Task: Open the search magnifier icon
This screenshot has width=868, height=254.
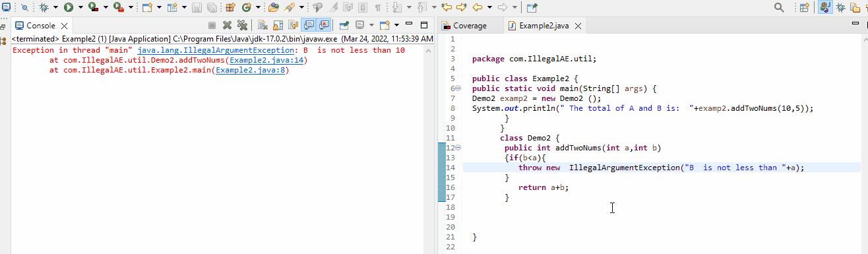Action: point(779,7)
